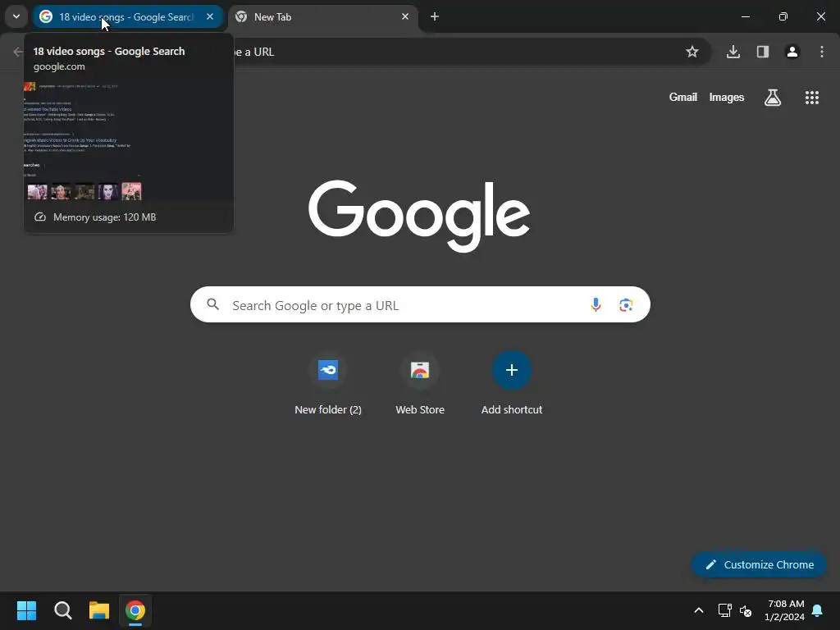Close the New Tab tab

(405, 16)
